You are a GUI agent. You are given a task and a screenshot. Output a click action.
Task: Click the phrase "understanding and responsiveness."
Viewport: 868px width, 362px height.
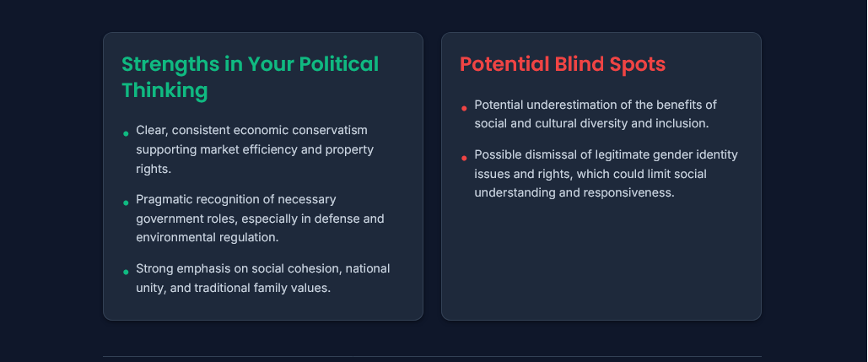[574, 192]
